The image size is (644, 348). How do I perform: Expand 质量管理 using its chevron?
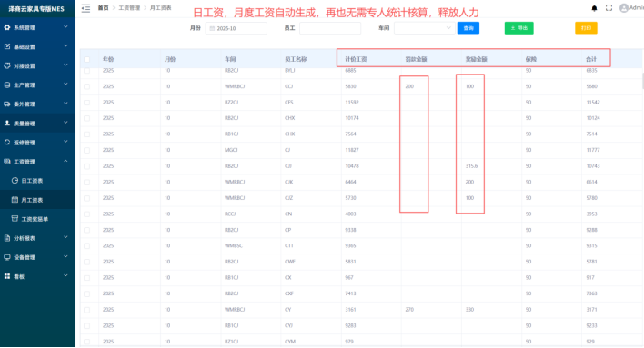(65, 123)
